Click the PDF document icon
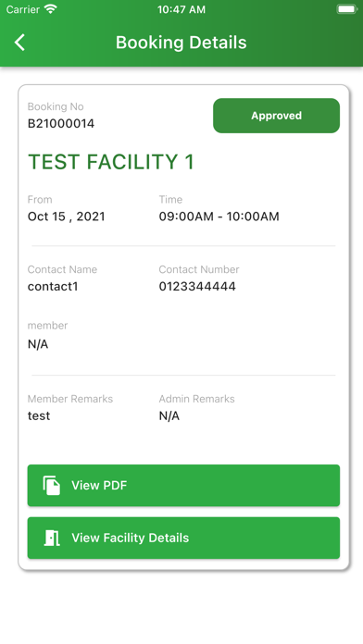Screen dimensions: 363x644 [52, 486]
